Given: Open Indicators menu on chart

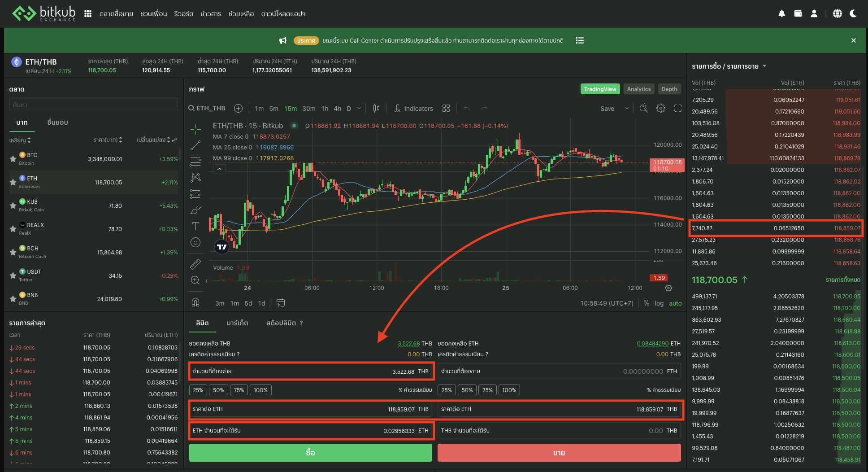Looking at the screenshot, I should tap(413, 108).
